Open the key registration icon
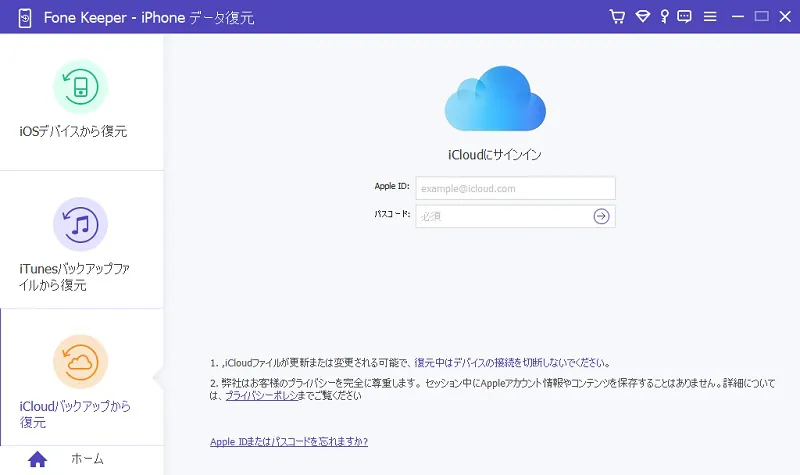The height and width of the screenshot is (475, 800). click(664, 17)
